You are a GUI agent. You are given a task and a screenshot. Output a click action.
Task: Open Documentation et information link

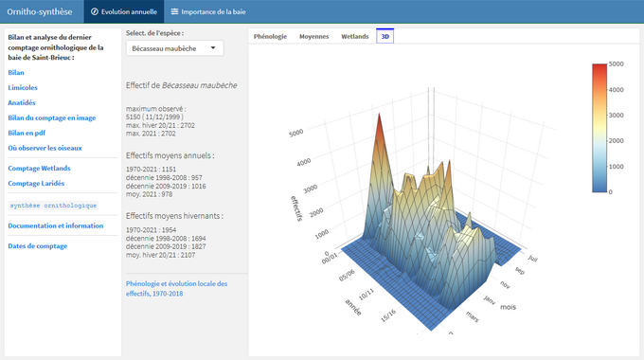[x=56, y=225]
